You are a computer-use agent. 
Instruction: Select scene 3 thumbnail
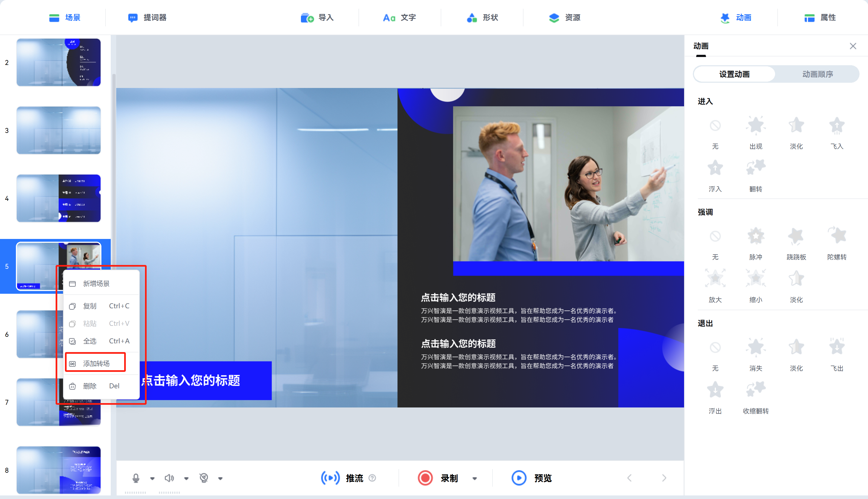click(x=58, y=130)
